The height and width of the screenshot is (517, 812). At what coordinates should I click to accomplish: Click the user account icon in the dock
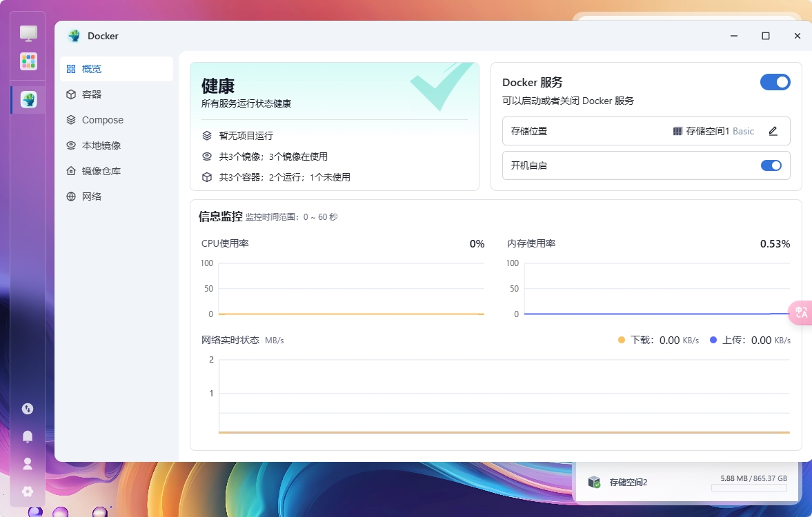click(x=28, y=463)
